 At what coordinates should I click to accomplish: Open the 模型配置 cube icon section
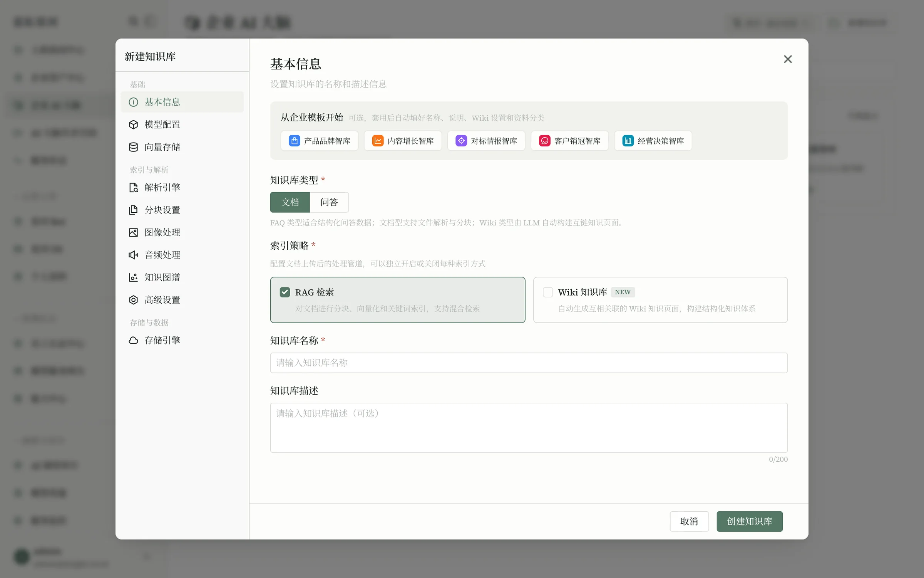133,124
